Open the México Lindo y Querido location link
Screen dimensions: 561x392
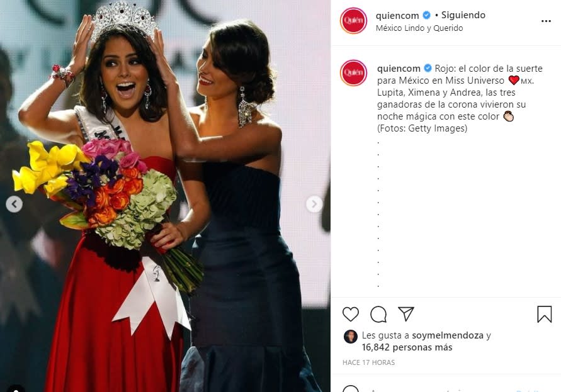419,28
